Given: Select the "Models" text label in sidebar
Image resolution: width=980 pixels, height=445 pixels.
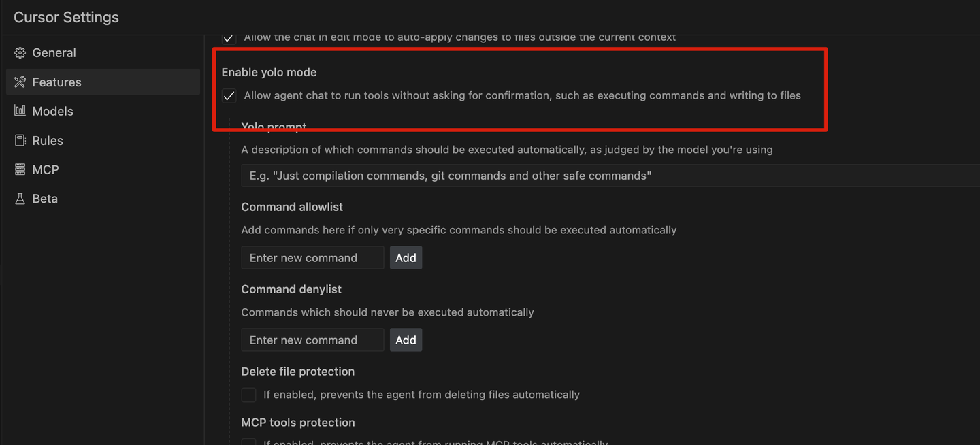Looking at the screenshot, I should point(53,111).
